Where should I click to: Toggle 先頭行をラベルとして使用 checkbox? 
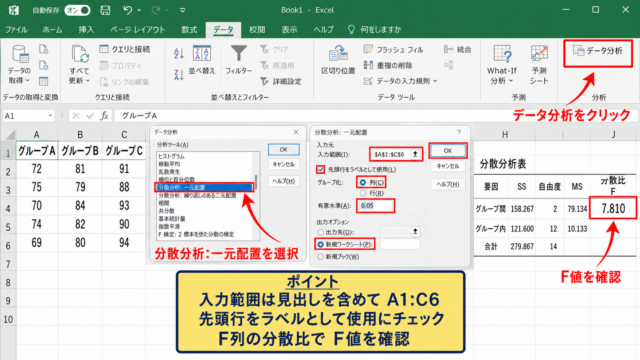click(320, 169)
